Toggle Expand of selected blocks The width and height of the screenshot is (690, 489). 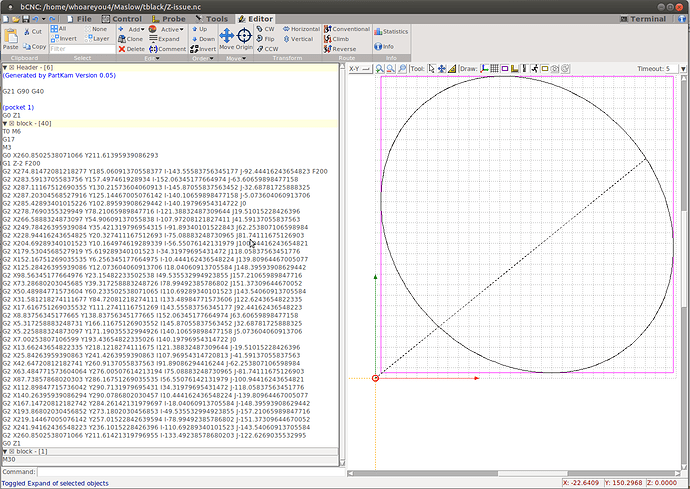point(164,39)
